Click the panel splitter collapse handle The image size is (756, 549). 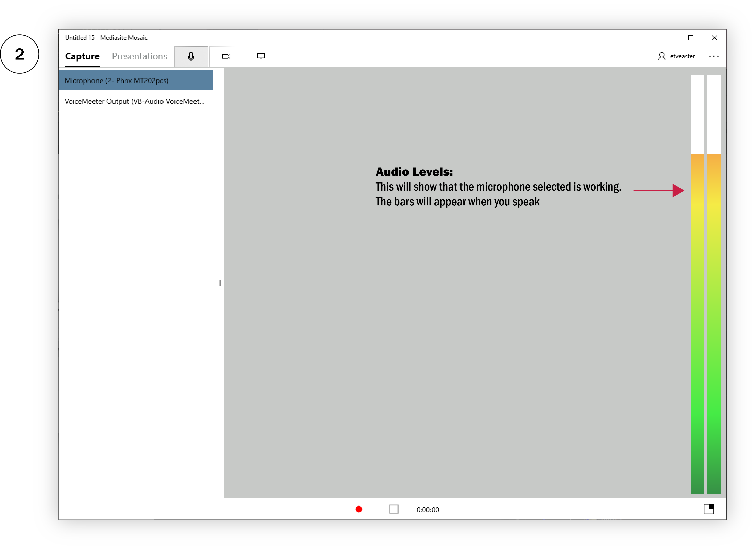tap(220, 283)
